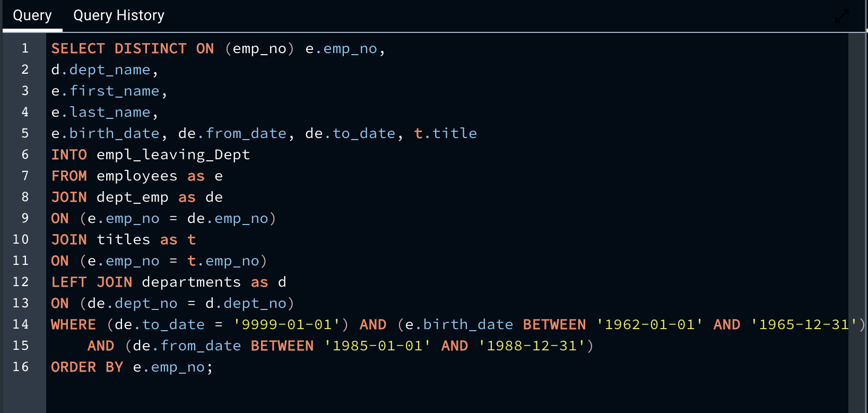This screenshot has width=868, height=413.
Task: Click the ORDER BY clause
Action: 87,367
